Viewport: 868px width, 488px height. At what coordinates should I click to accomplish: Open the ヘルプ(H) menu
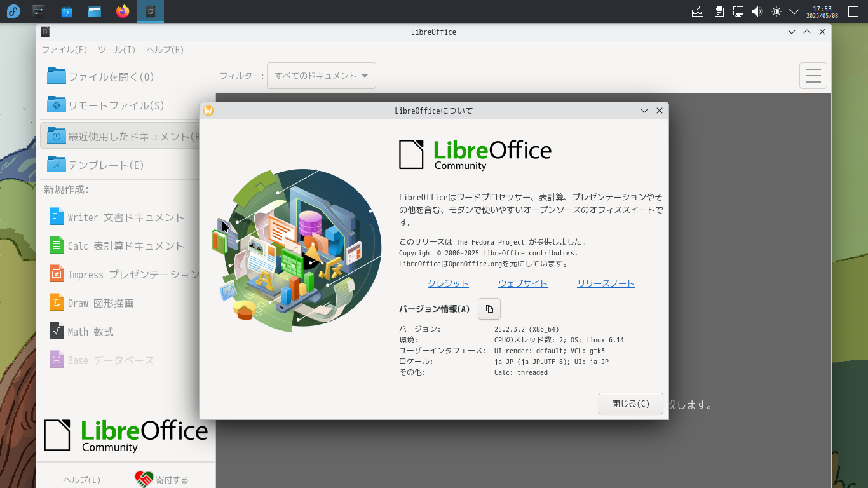pos(165,50)
